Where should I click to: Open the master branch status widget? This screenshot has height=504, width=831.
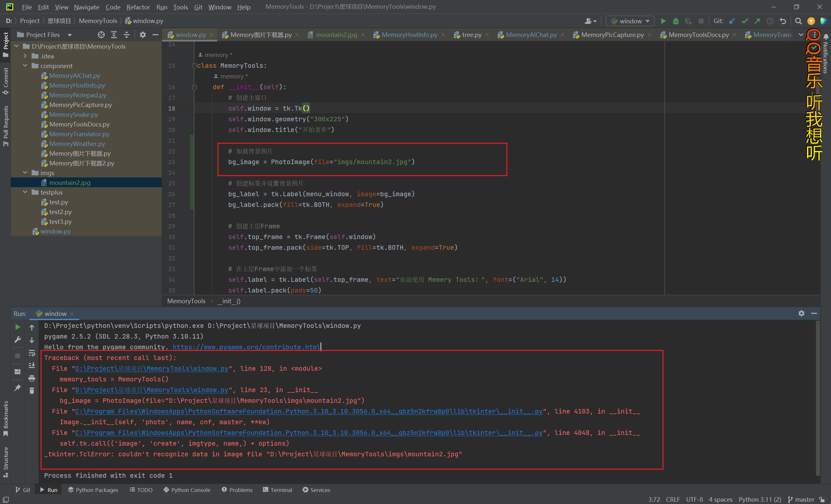801,499
